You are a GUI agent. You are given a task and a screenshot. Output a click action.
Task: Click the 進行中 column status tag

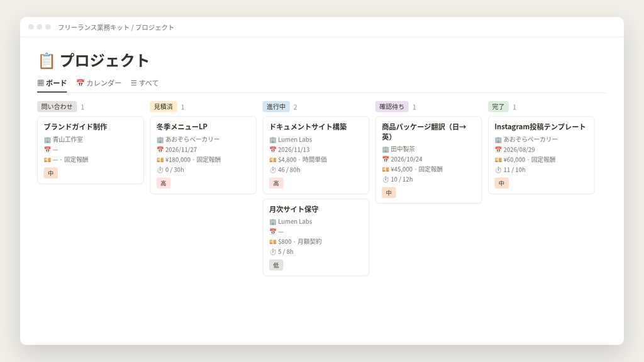[x=276, y=107]
